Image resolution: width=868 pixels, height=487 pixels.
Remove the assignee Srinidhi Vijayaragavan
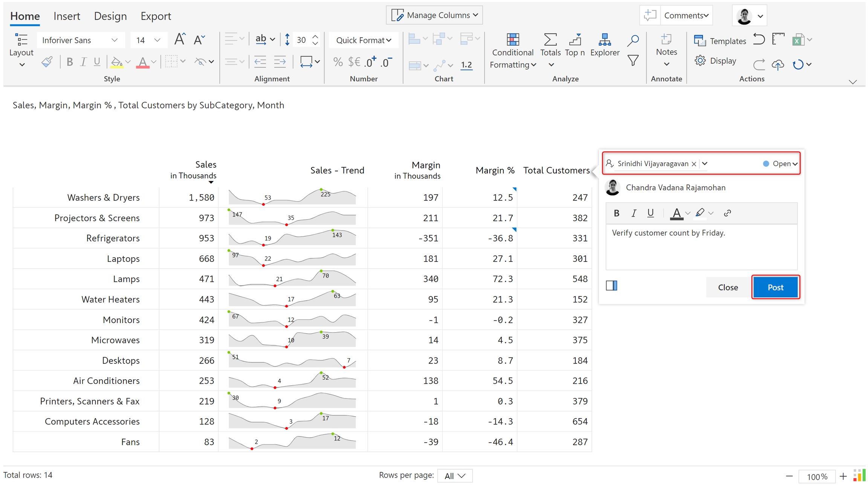(694, 164)
